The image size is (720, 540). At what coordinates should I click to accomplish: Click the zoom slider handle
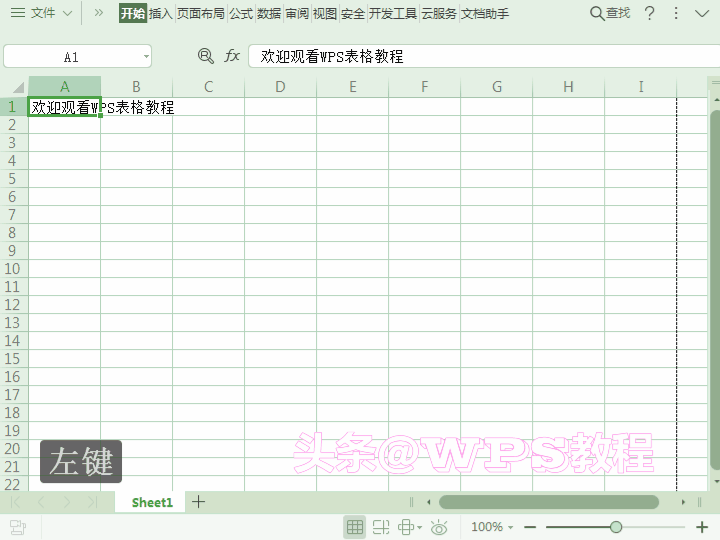(x=616, y=527)
